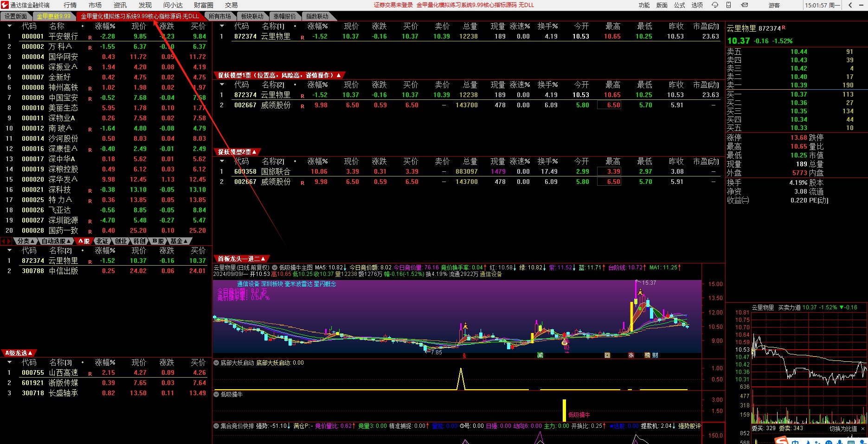Open the 交易 menu
The image size is (868, 444).
pos(231,5)
